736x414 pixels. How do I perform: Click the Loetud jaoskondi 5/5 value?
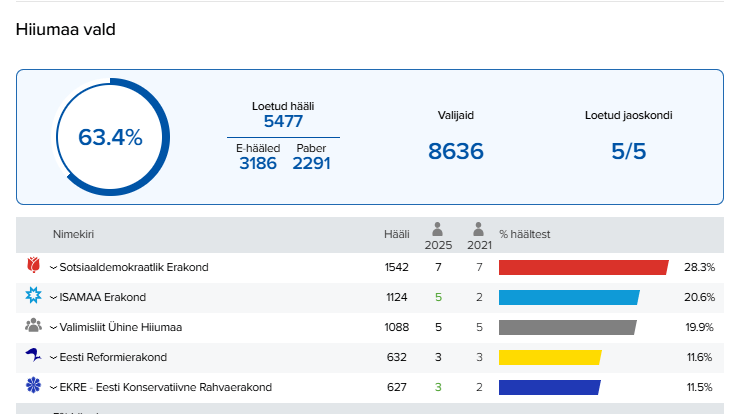click(x=628, y=151)
